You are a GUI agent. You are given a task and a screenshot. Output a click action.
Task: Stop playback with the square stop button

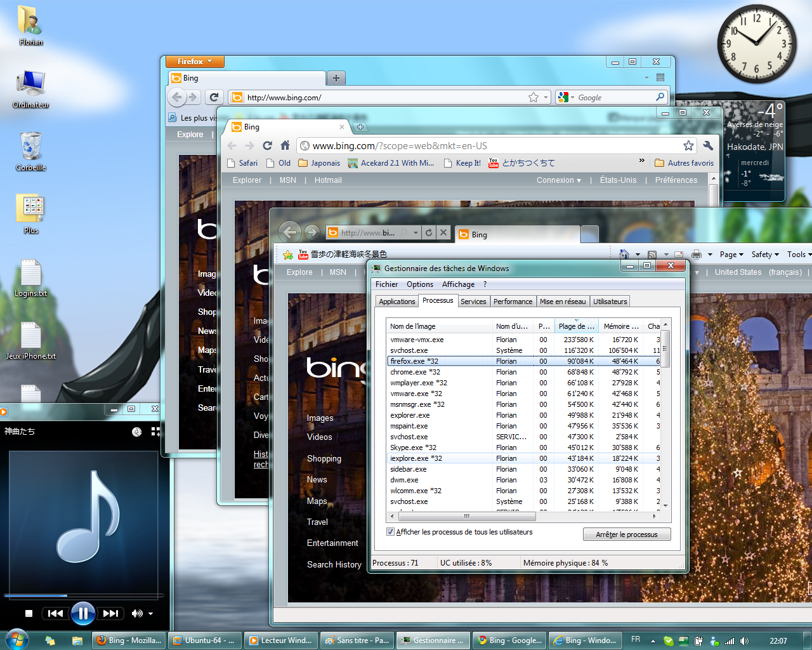29,613
